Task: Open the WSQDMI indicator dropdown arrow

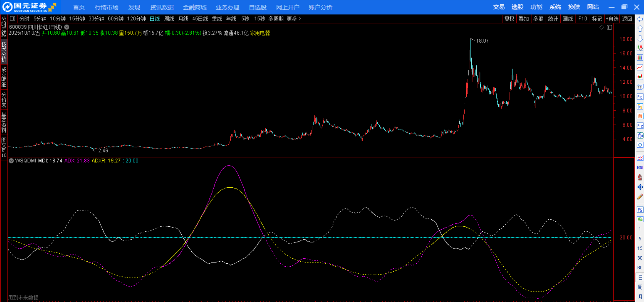Action: coord(11,161)
